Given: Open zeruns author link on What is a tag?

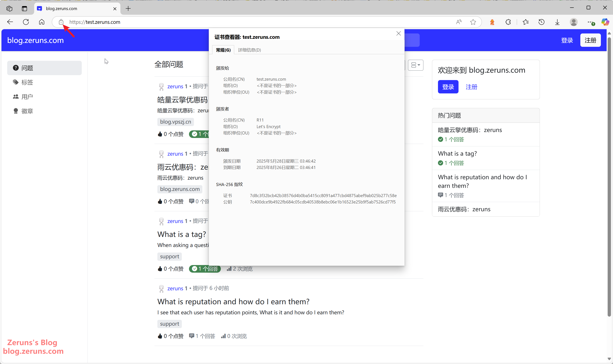Looking at the screenshot, I should [x=175, y=221].
